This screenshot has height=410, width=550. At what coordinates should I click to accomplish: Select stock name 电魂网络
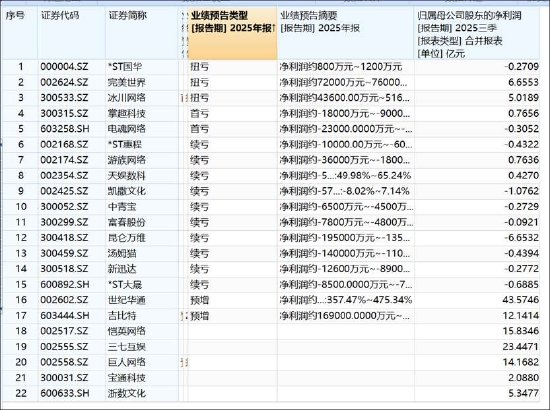click(127, 129)
